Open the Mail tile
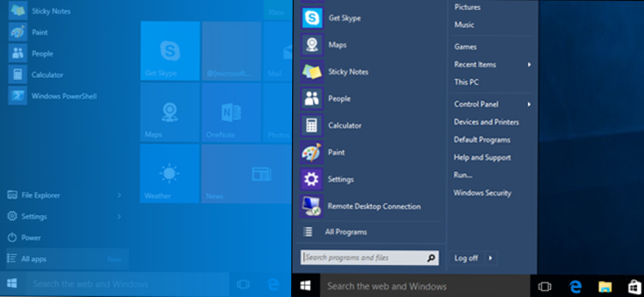Image resolution: width=644 pixels, height=297 pixels. (x=277, y=51)
